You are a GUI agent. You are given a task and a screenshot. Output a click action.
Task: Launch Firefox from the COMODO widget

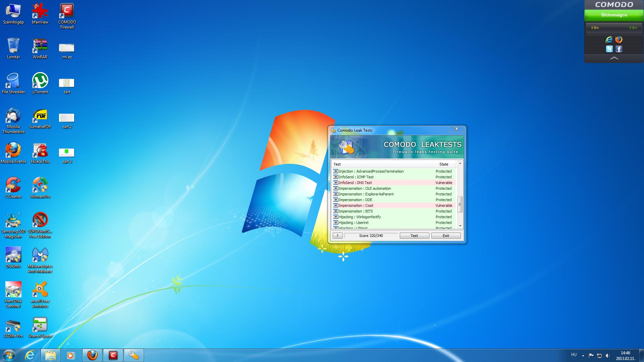619,40
